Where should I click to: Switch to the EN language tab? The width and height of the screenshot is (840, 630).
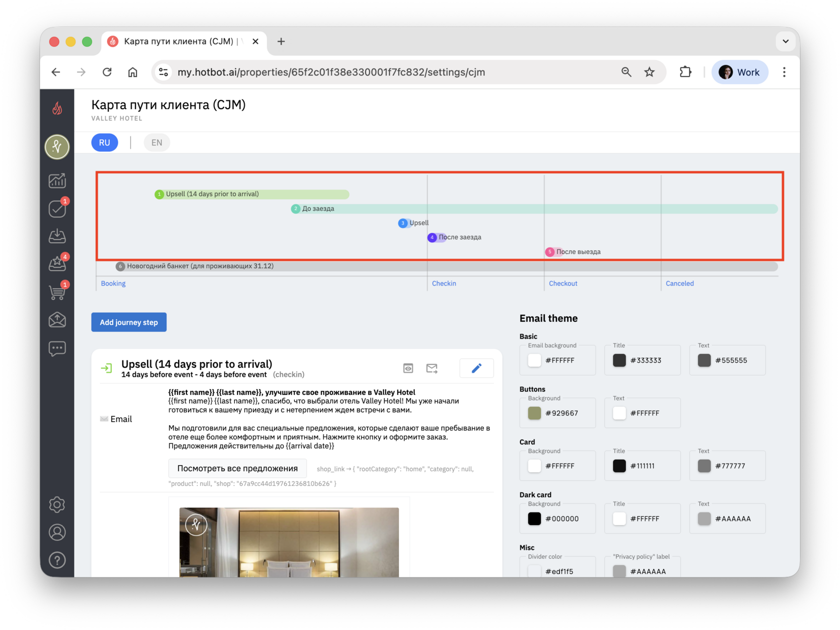[x=157, y=142]
